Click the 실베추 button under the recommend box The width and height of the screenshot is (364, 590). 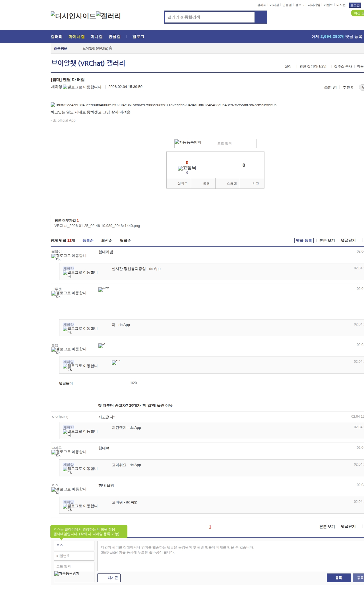tap(182, 184)
